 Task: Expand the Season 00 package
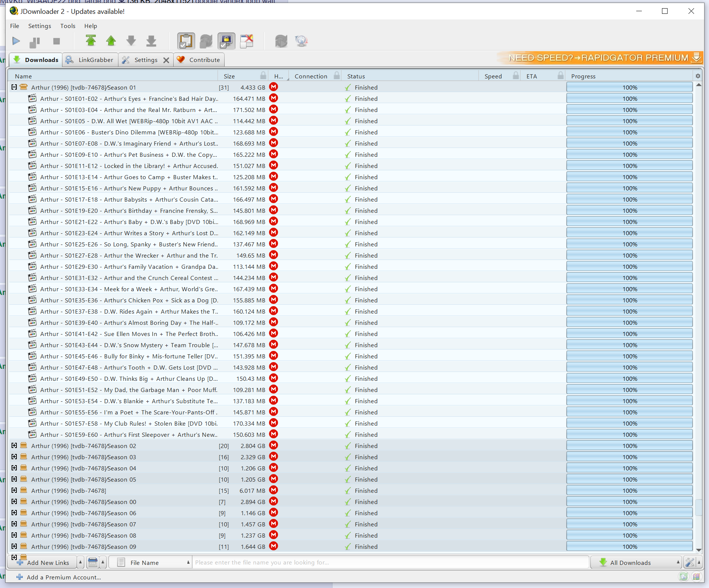coord(14,501)
